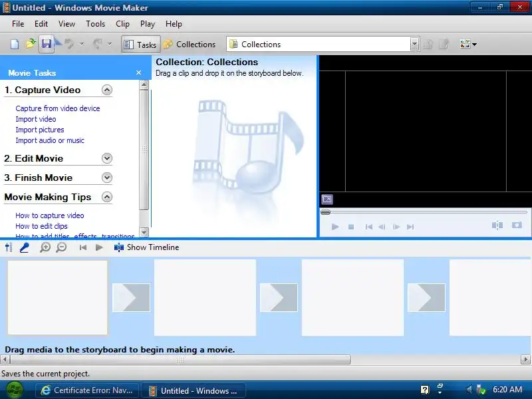532x399 pixels.
Task: Click the monitor Stop button
Action: click(351, 227)
